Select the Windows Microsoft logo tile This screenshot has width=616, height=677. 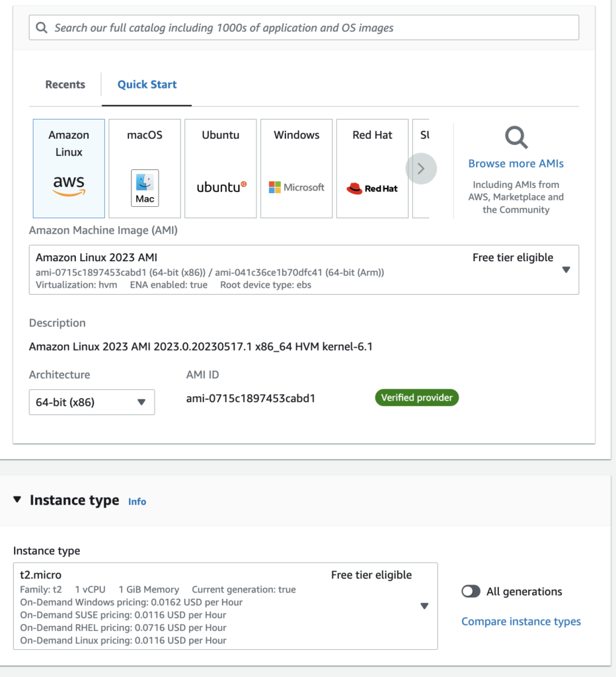point(296,169)
